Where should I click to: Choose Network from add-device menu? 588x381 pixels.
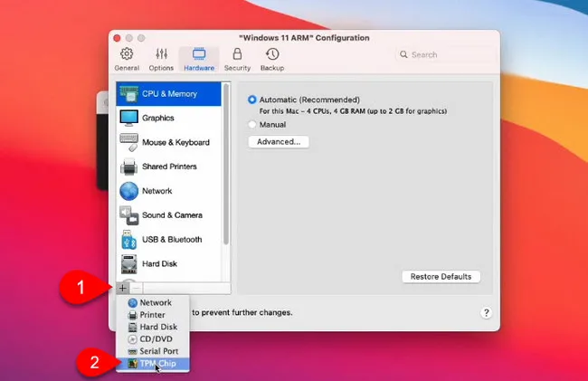(153, 302)
